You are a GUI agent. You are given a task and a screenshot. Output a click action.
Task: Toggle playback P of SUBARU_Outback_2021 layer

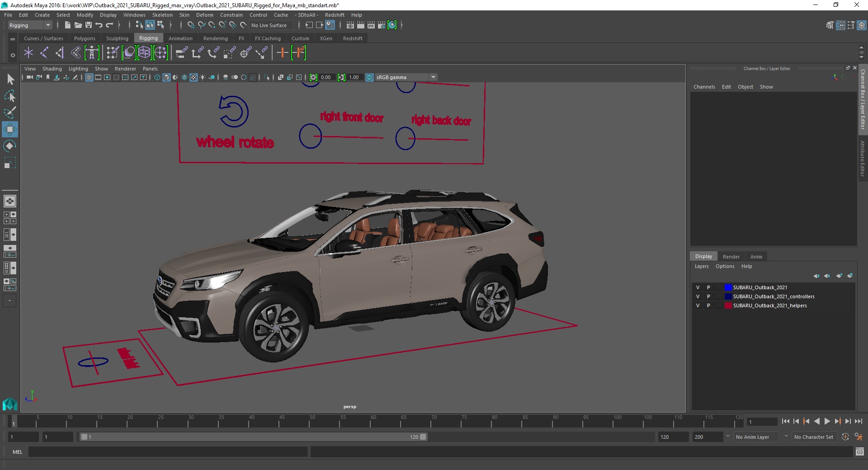coord(708,287)
